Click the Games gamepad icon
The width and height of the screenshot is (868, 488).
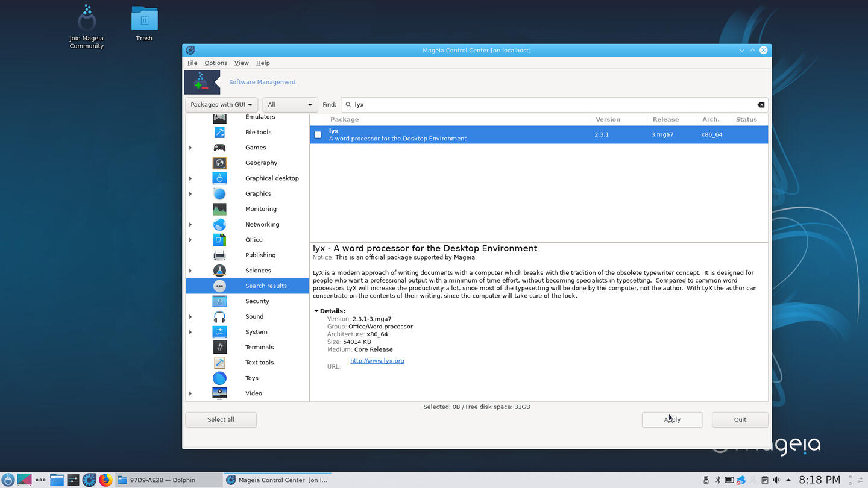(219, 148)
